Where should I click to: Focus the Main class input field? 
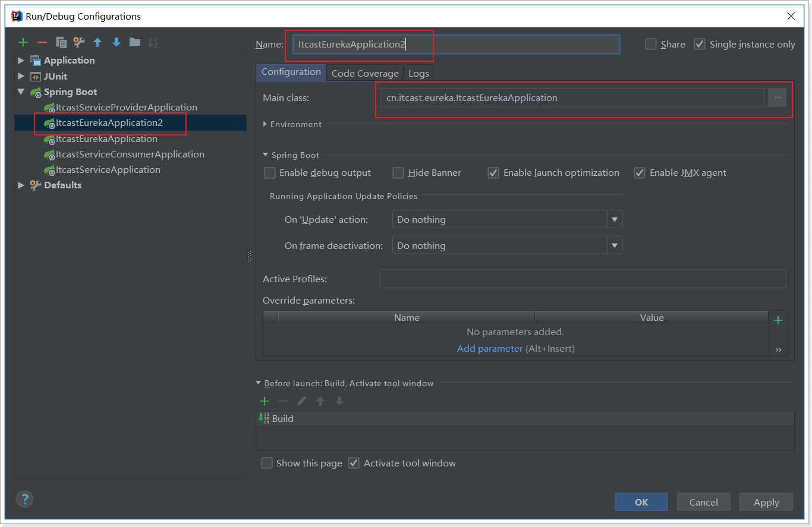point(572,97)
